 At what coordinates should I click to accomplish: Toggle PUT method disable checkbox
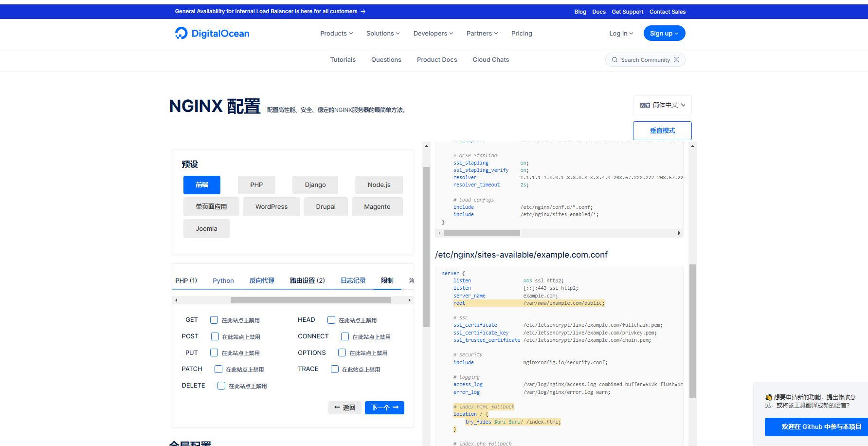(214, 353)
